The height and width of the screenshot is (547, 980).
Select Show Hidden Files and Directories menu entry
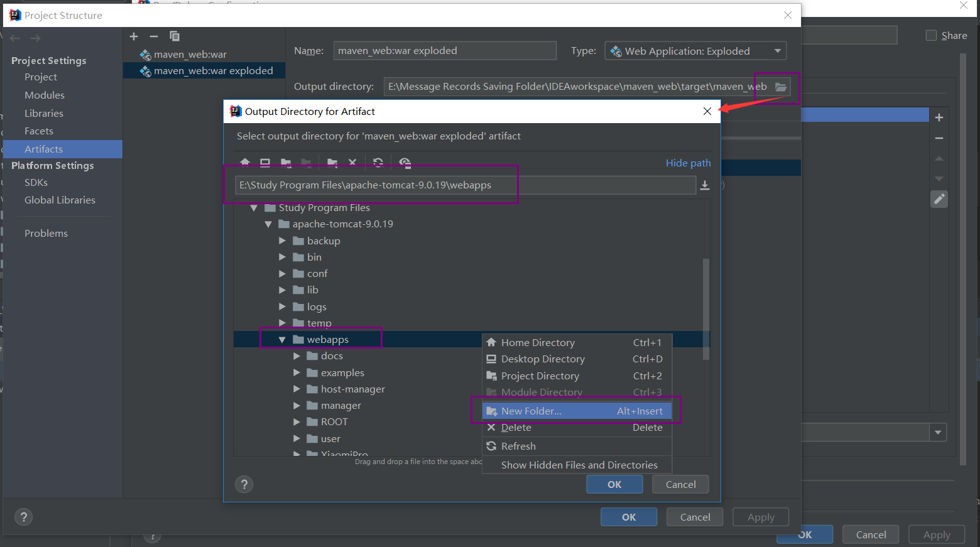point(579,465)
